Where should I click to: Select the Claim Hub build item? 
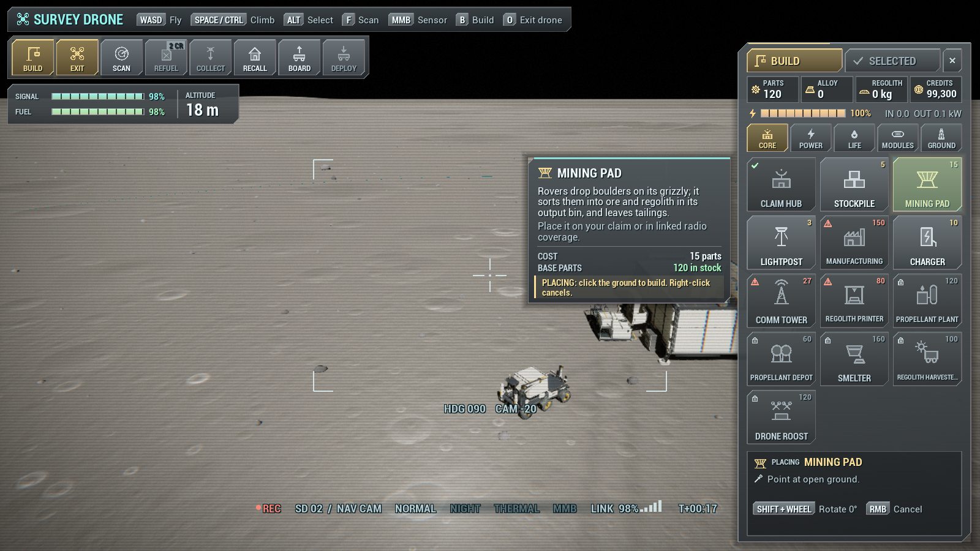[781, 184]
